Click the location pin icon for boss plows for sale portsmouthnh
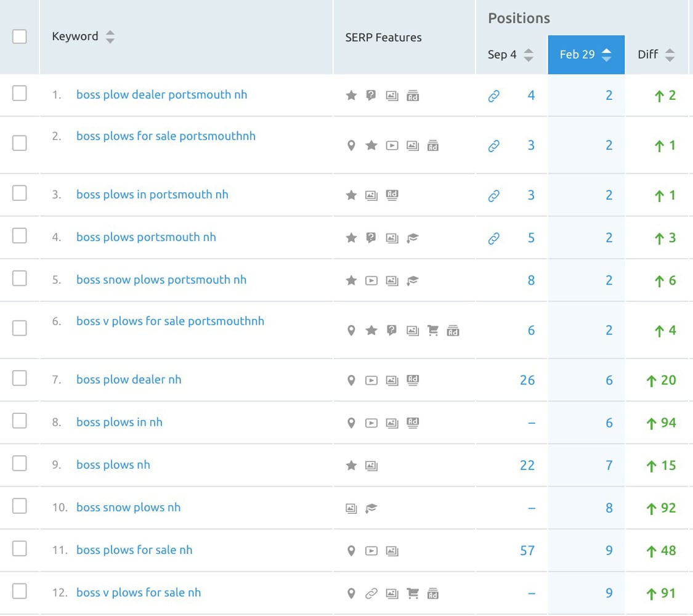 point(351,145)
